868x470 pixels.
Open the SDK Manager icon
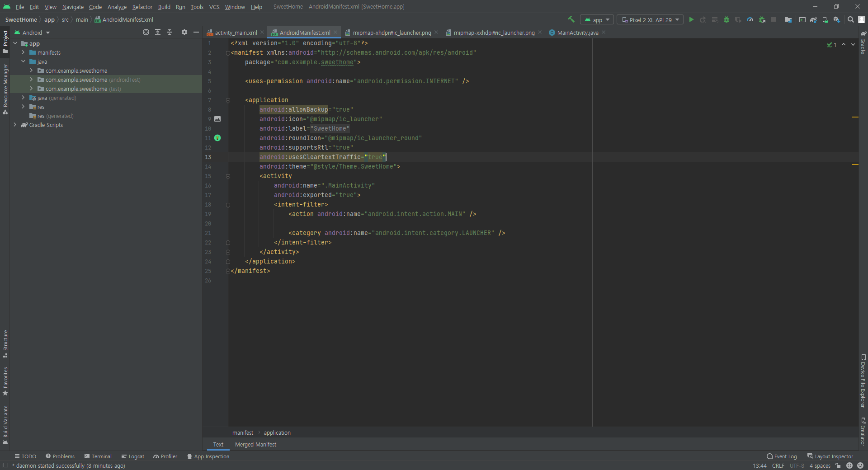pos(836,20)
